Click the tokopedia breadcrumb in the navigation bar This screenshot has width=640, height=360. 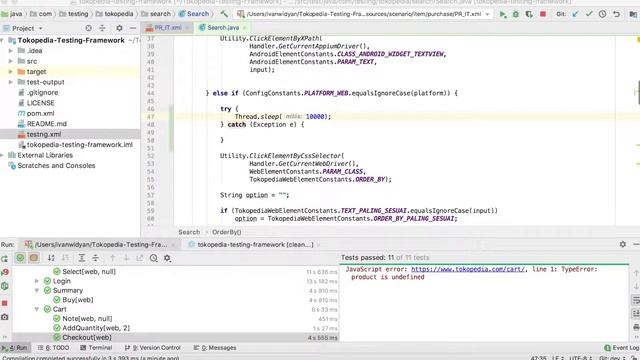click(x=114, y=14)
